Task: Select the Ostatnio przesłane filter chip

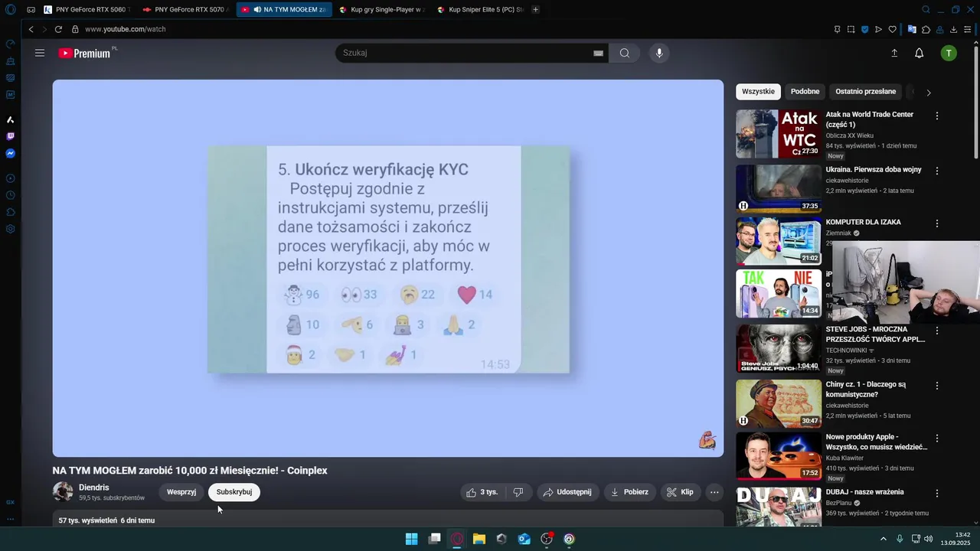Action: pos(865,92)
